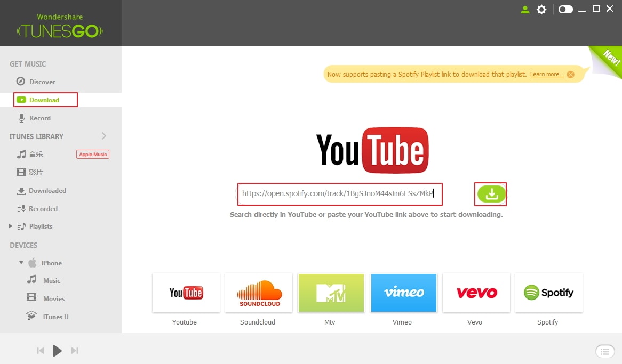
Task: Open settings gear icon
Action: pyautogui.click(x=541, y=9)
